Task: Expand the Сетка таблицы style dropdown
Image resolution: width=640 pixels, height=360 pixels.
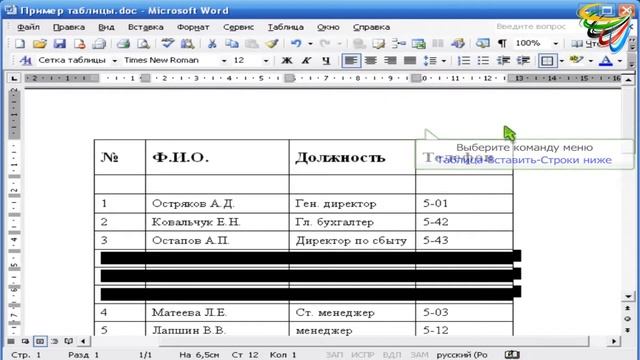Action: click(115, 60)
